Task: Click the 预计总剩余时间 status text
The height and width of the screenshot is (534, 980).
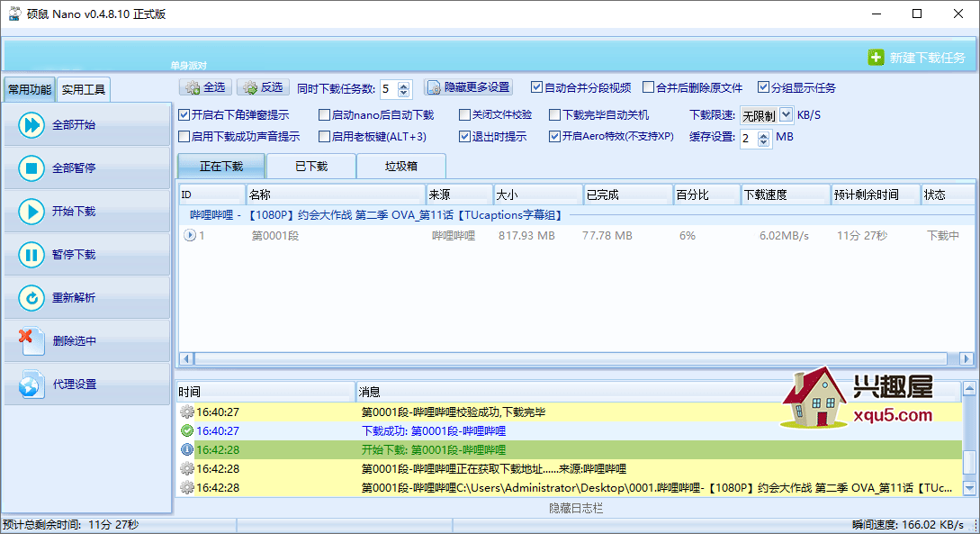Action: [70, 525]
